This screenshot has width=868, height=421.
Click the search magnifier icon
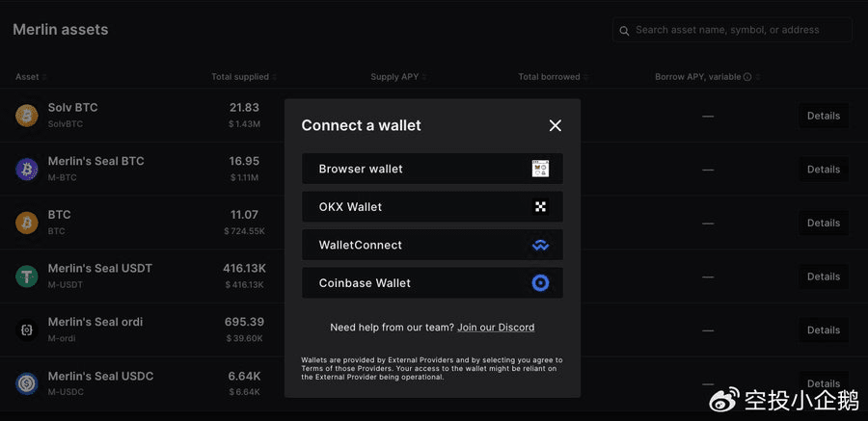(625, 31)
